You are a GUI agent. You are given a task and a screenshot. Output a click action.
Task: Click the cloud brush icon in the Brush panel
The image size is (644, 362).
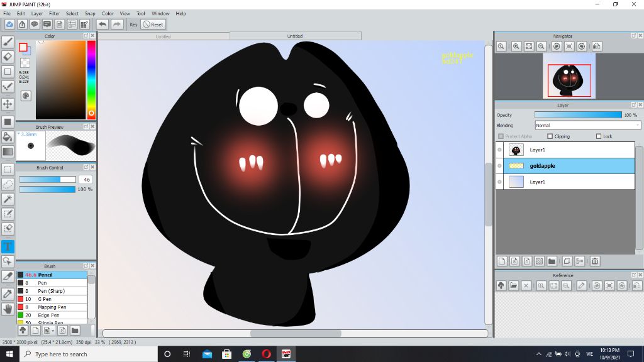(x=23, y=331)
